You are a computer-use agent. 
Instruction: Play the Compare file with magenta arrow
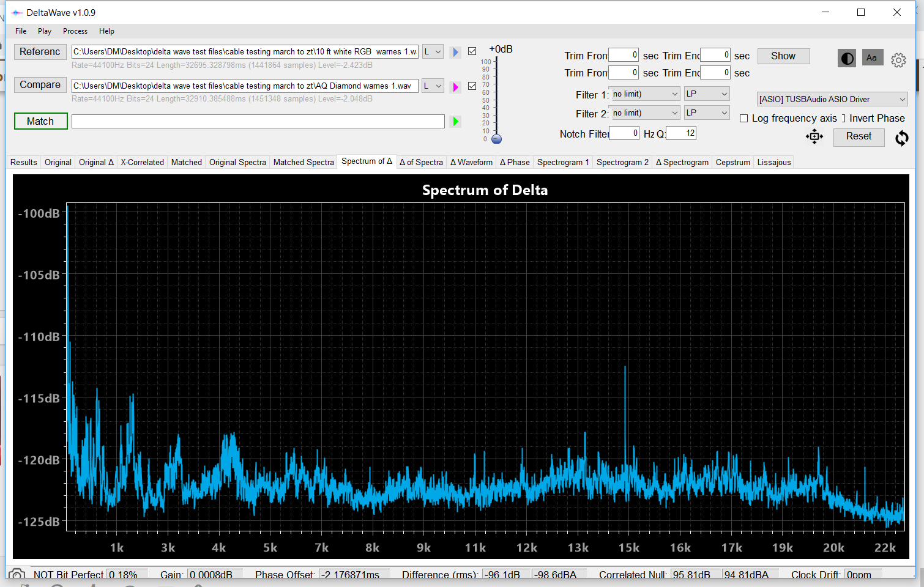tap(455, 87)
